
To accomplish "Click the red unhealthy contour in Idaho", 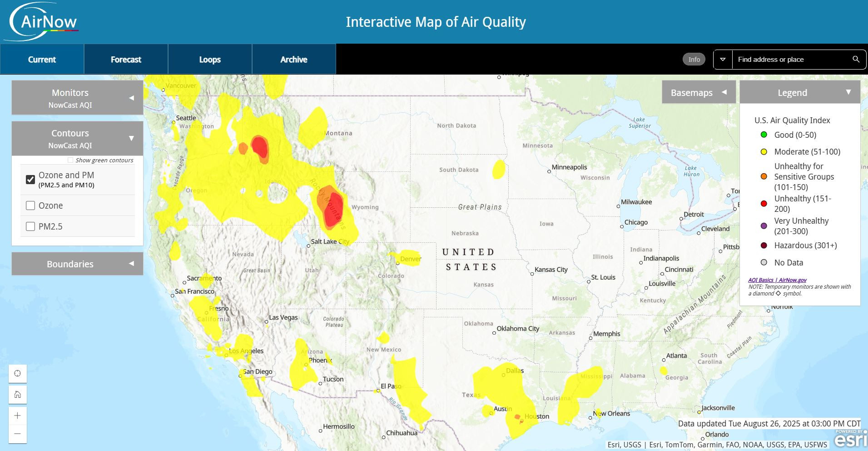I will point(260,147).
